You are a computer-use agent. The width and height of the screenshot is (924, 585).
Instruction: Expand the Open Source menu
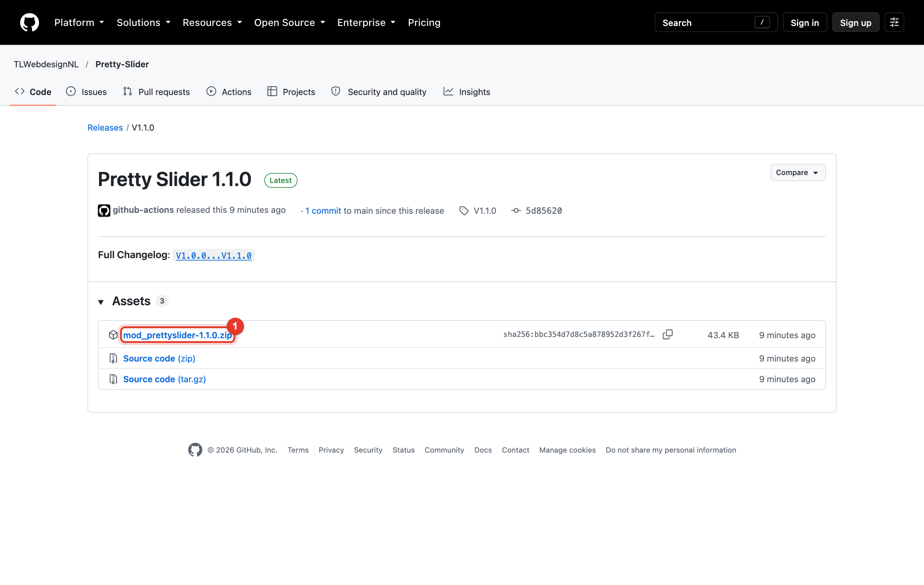pyautogui.click(x=290, y=22)
